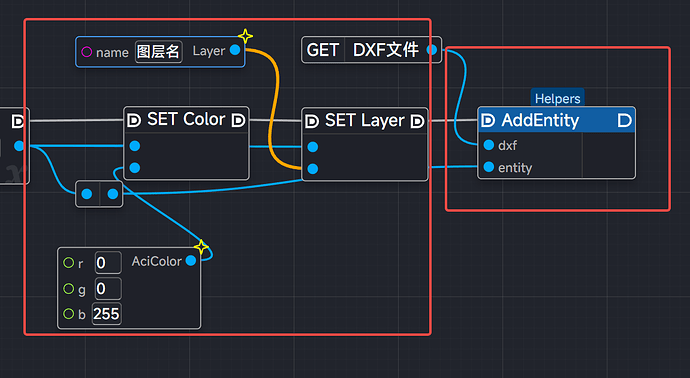Screen dimensions: 690x378
Task: Click the reroute node's second port
Action: click(x=113, y=194)
